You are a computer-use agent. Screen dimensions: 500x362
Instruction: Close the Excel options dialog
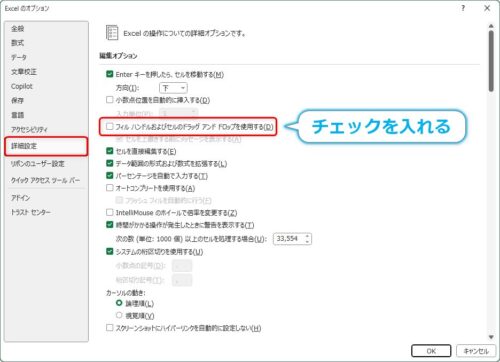pyautogui.click(x=487, y=8)
